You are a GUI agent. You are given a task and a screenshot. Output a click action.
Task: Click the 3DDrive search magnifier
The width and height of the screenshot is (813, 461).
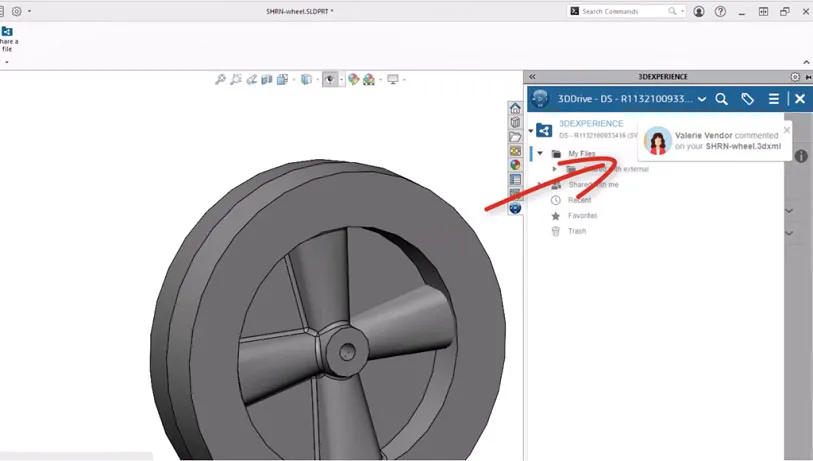tap(721, 99)
